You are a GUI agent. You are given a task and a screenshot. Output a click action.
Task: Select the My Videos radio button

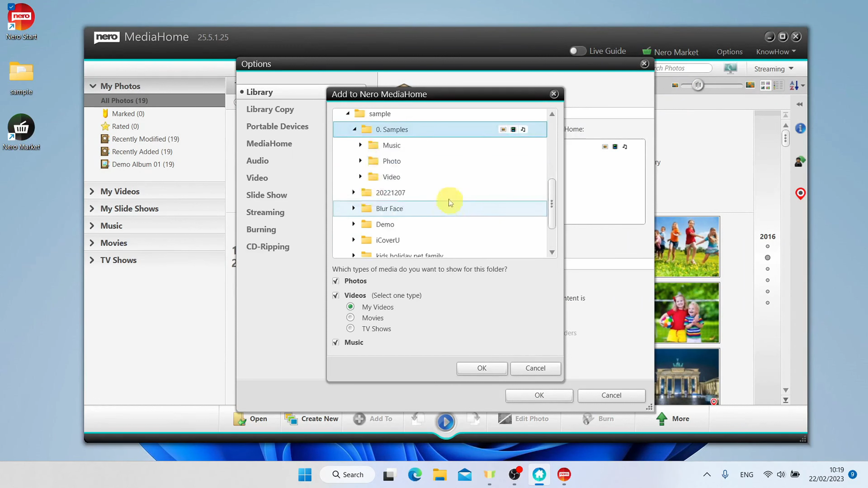pyautogui.click(x=350, y=306)
